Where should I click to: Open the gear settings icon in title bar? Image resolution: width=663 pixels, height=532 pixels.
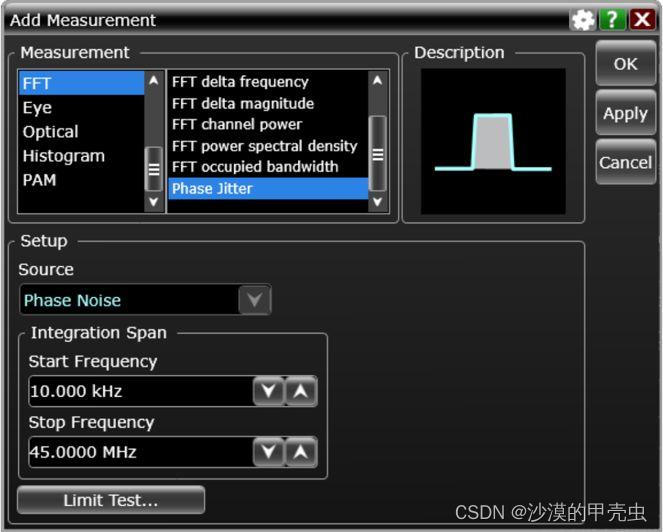point(583,19)
